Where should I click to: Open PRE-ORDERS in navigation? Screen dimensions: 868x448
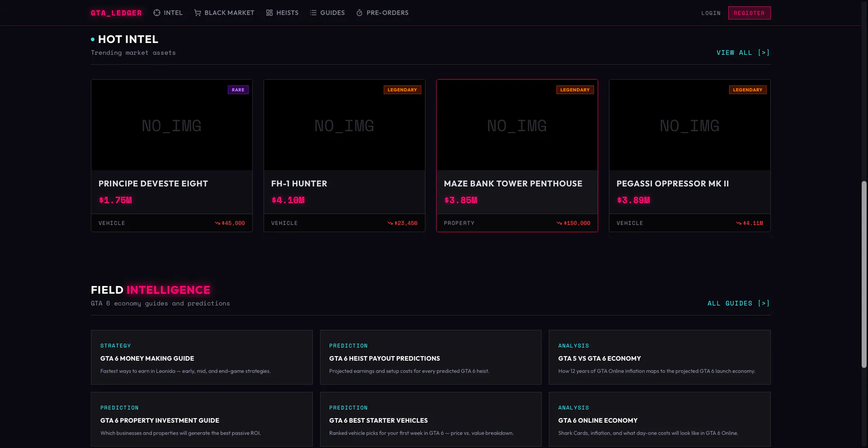tap(382, 13)
